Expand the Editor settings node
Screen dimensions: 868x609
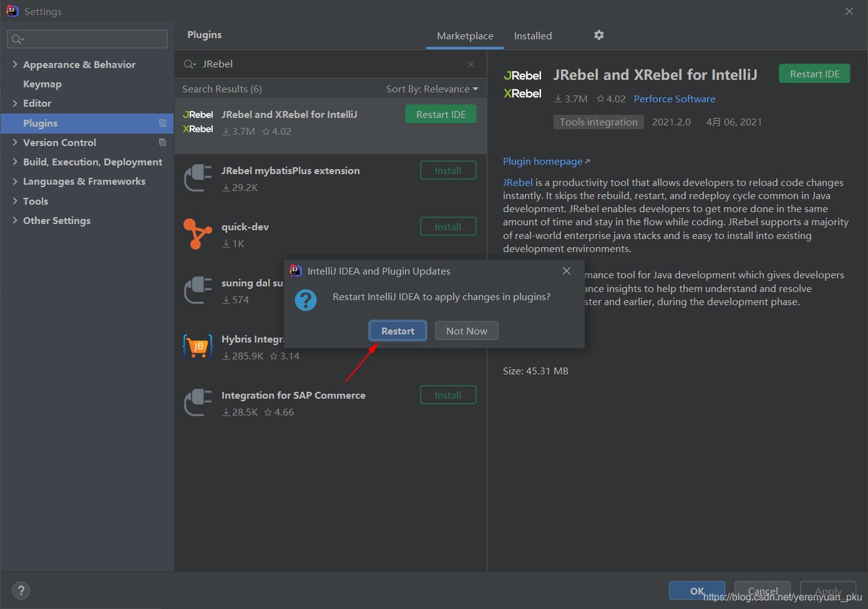15,103
